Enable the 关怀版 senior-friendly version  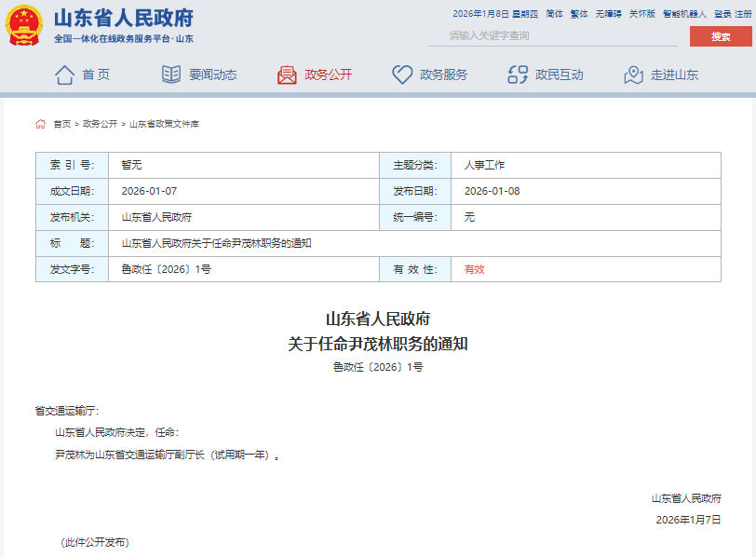(x=641, y=14)
